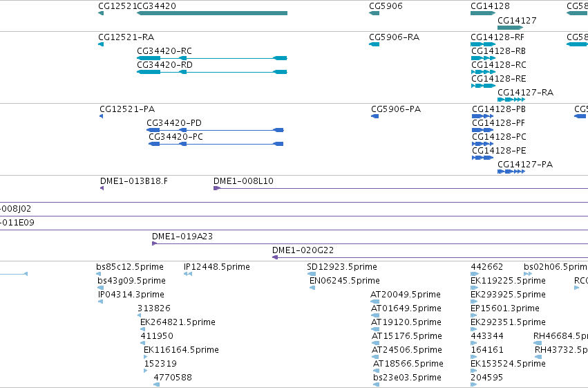Viewport: 588px width, 388px height.
Task: Open EST label EP15601.3prime
Action: click(x=505, y=308)
